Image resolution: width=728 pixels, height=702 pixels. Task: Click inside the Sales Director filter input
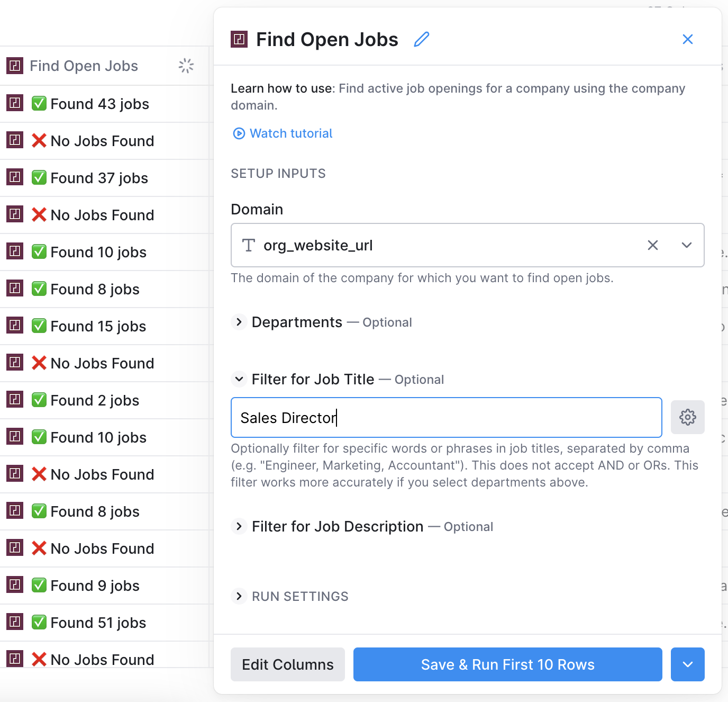[x=446, y=417]
